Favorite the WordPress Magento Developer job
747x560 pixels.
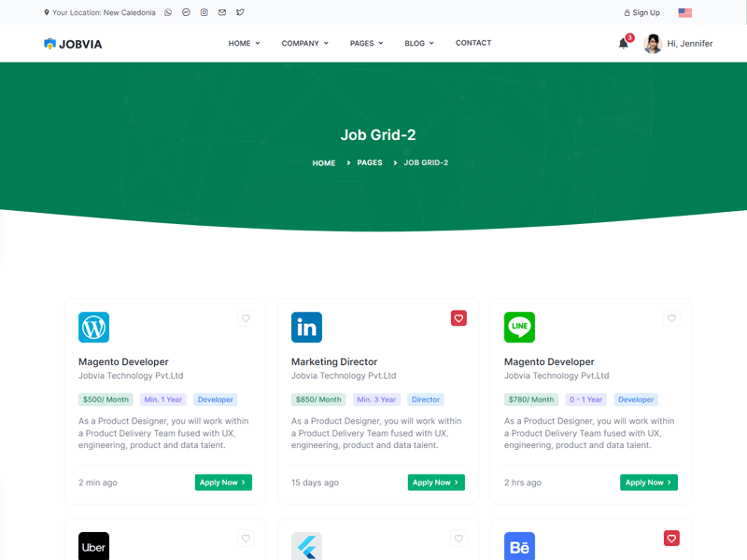click(x=246, y=318)
